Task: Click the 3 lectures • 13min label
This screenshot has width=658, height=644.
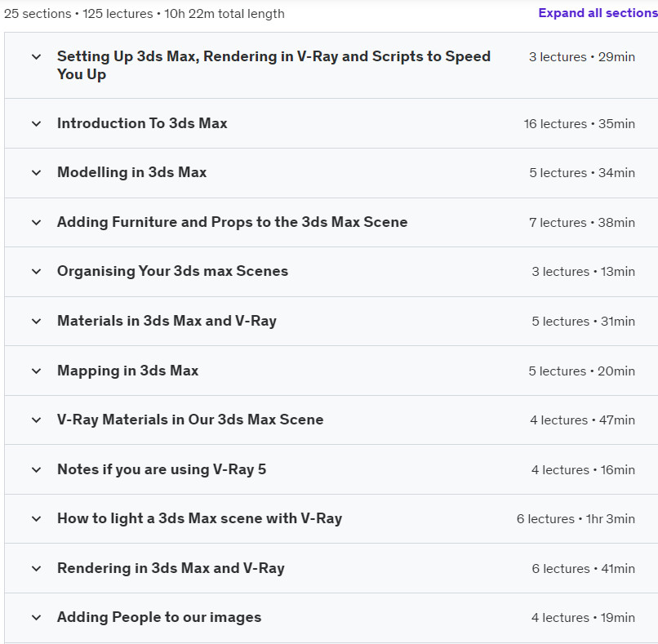Action: tap(584, 272)
